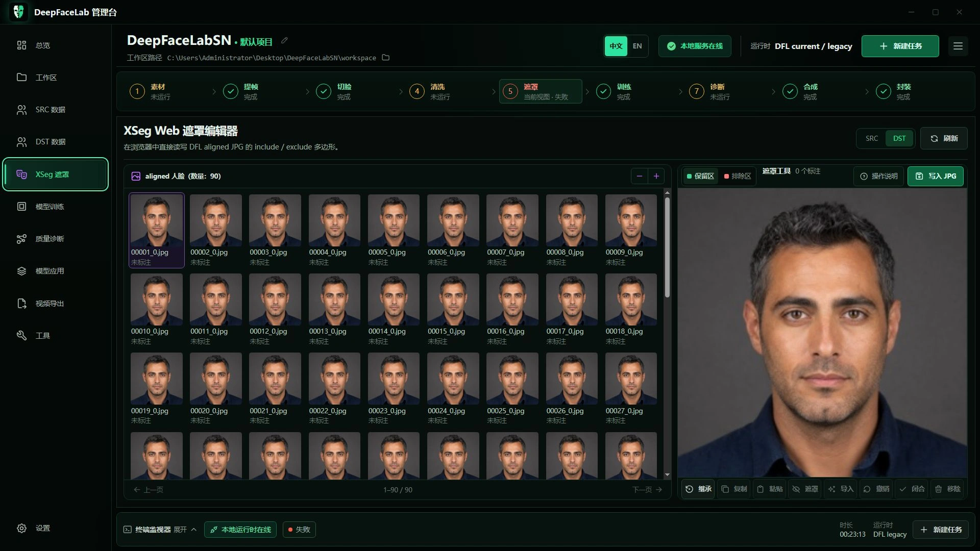This screenshot has width=980, height=551.
Task: Open the hamburger menu in the header
Action: (x=958, y=46)
